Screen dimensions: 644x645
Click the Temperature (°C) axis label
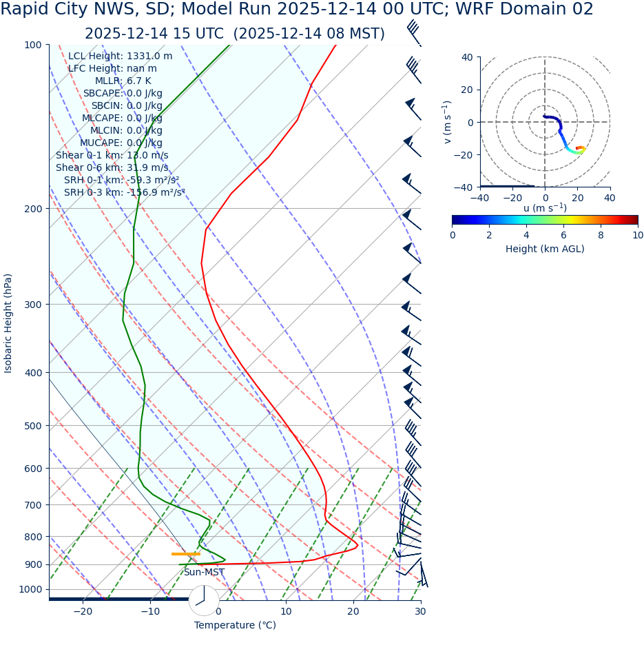pos(235,625)
